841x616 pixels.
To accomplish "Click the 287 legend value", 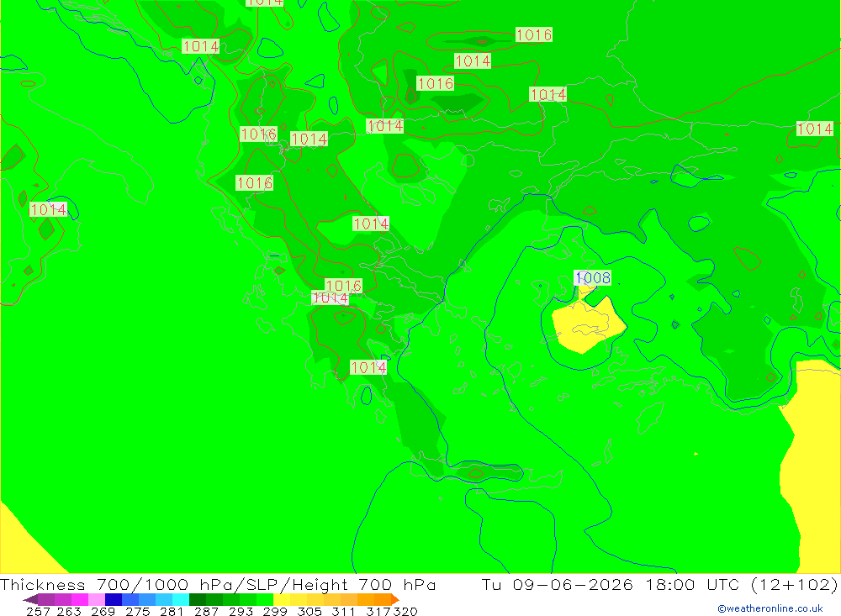I will click(206, 611).
